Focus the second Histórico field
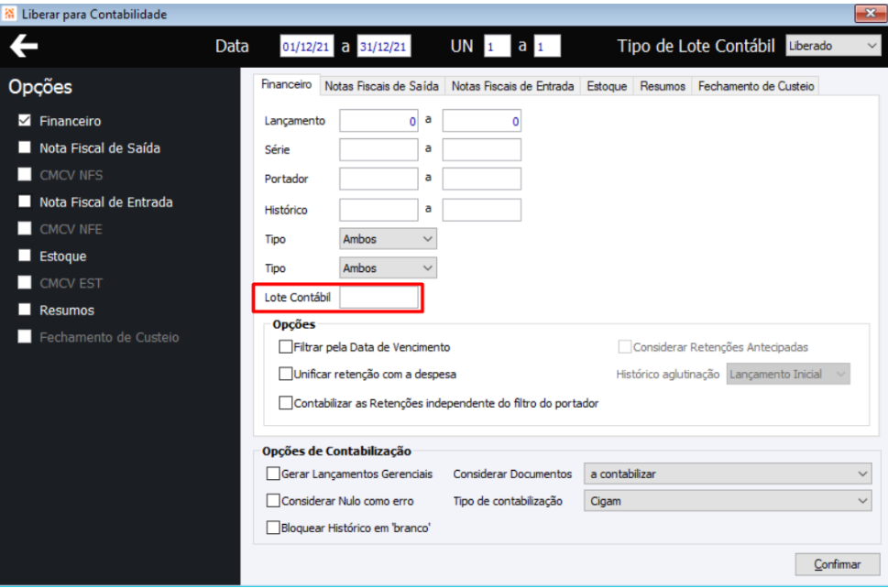 point(482,210)
